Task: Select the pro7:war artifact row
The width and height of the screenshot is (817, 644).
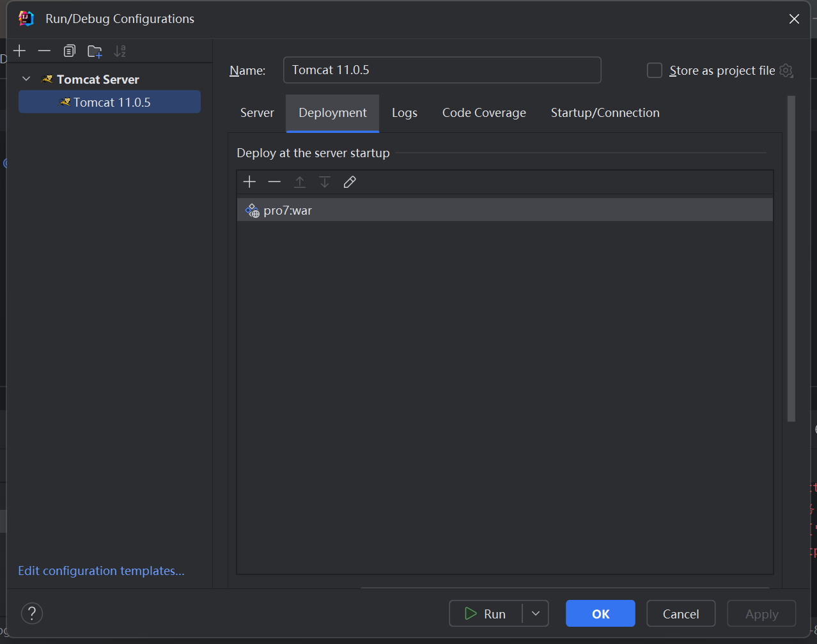Action: click(x=505, y=210)
